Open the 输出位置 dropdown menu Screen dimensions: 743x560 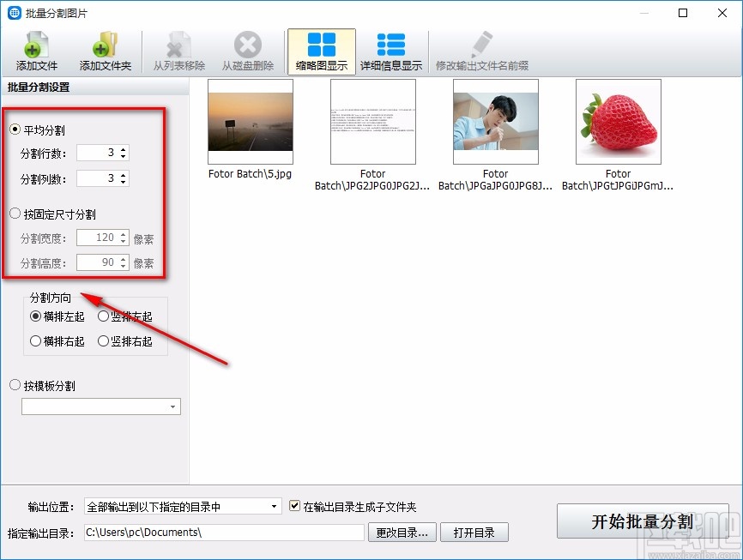click(x=275, y=506)
